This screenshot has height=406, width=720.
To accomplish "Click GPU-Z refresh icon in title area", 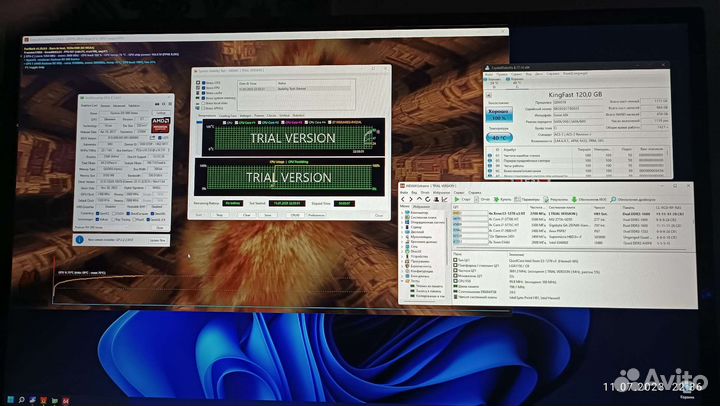I will [163, 104].
